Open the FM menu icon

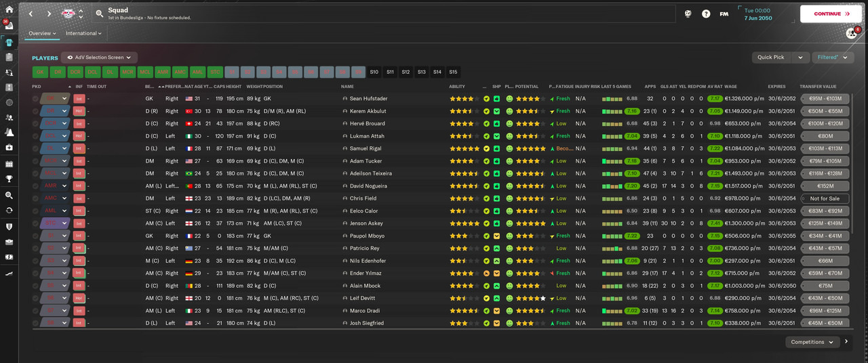(724, 14)
